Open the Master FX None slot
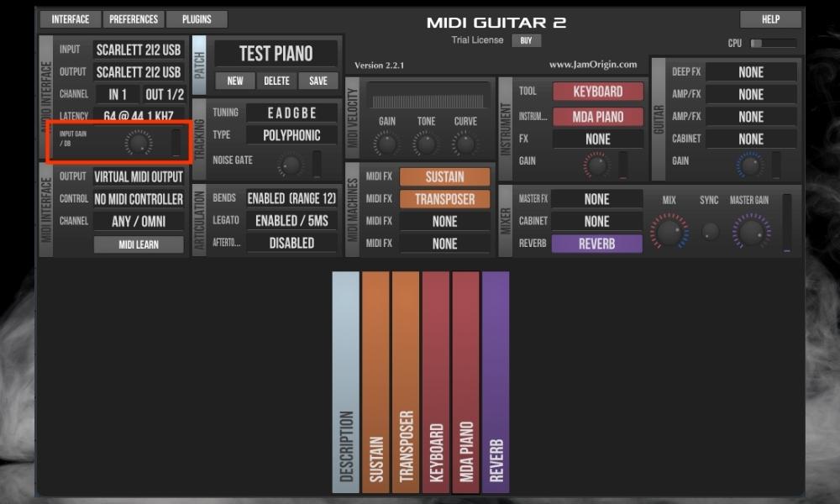The height and width of the screenshot is (504, 840). (596, 199)
